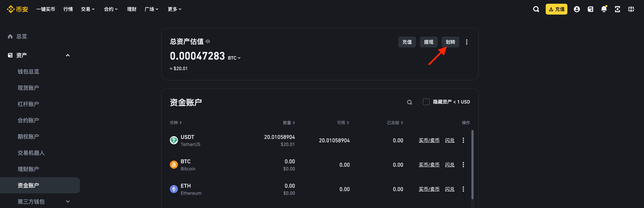This screenshot has height=208, width=644.
Task: Expand the 第三方钱包 sidebar section
Action: (x=67, y=202)
